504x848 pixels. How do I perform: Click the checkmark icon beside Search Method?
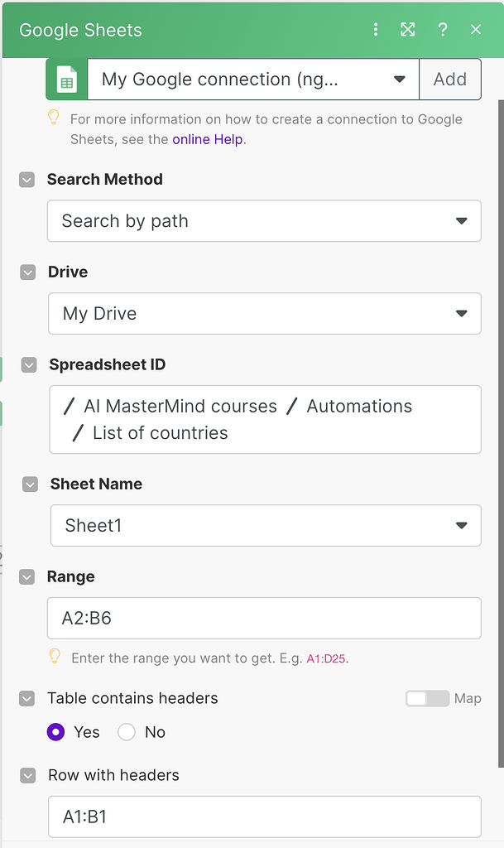26,179
